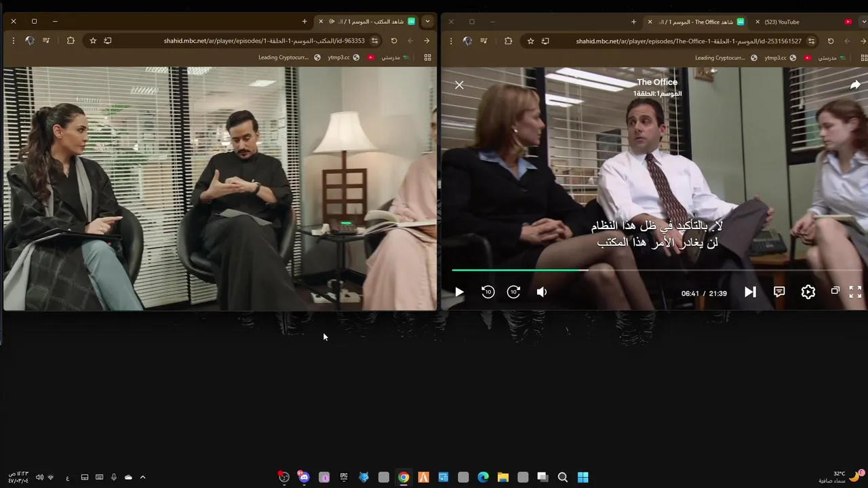868x488 pixels.
Task: Enter fullscreen in The Office player
Action: 855,292
